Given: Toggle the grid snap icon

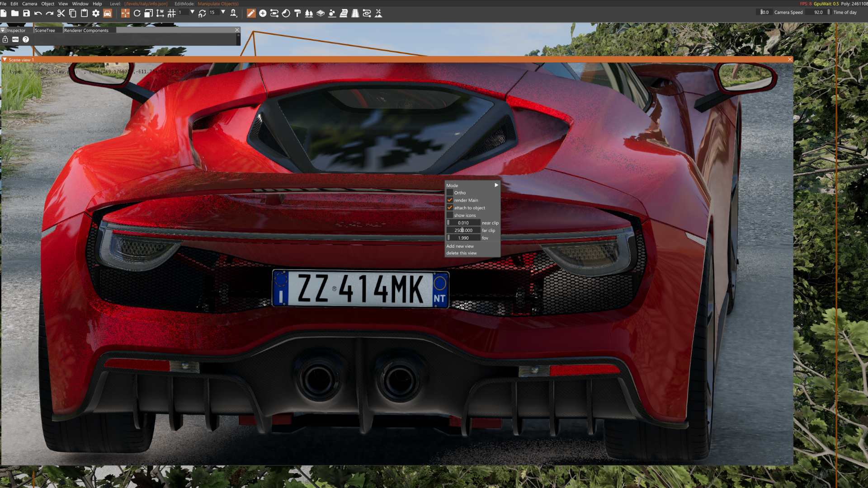Looking at the screenshot, I should pos(172,13).
